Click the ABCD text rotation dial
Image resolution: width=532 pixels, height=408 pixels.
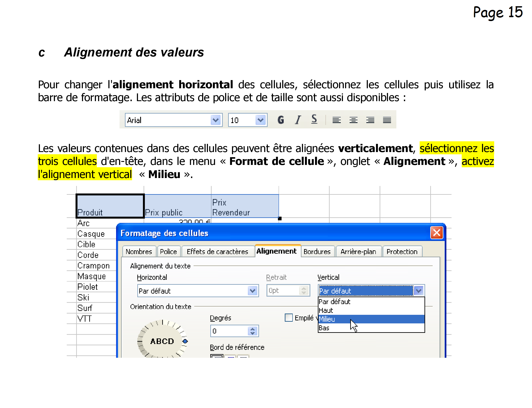click(x=162, y=341)
